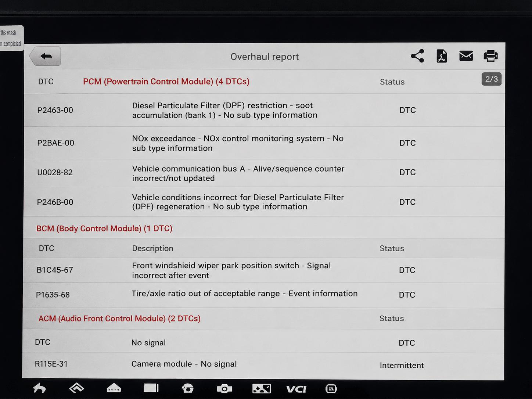
Task: Go to the home screen
Action: click(76, 388)
